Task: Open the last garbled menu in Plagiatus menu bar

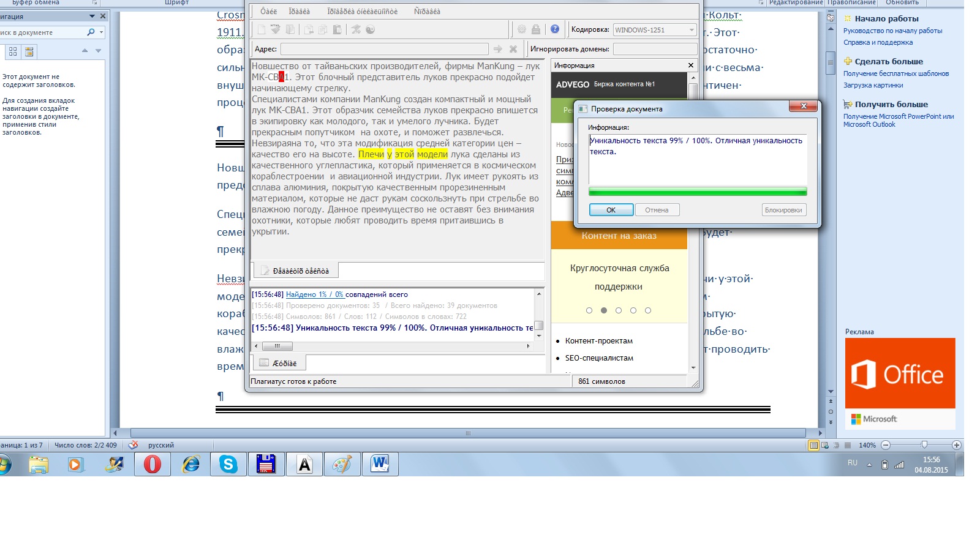Action: [427, 11]
